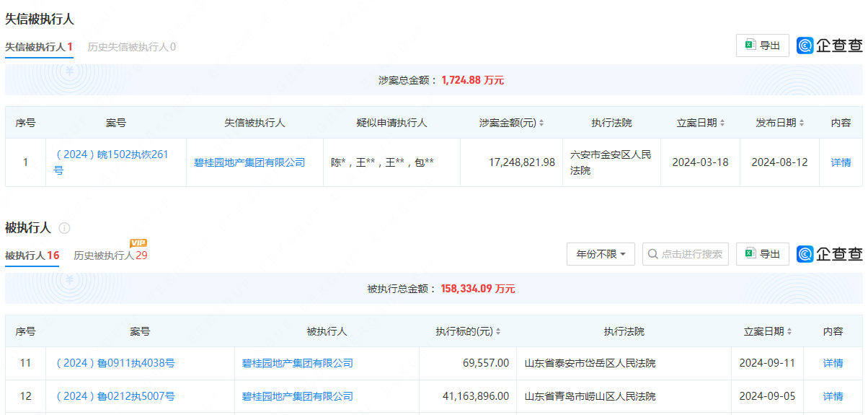
Task: Open 碧桂园地产集团有限公司 link in 失信被执行人 row
Action: pyautogui.click(x=249, y=162)
